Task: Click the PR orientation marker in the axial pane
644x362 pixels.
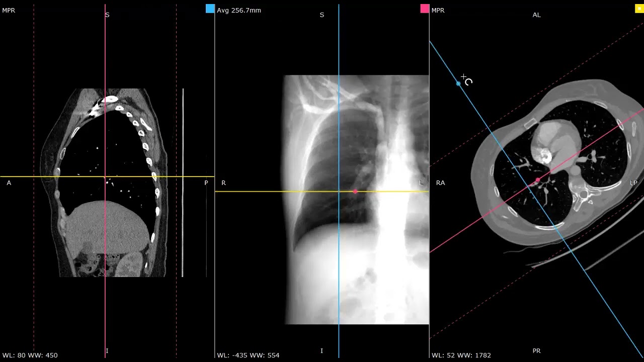Action: click(537, 351)
